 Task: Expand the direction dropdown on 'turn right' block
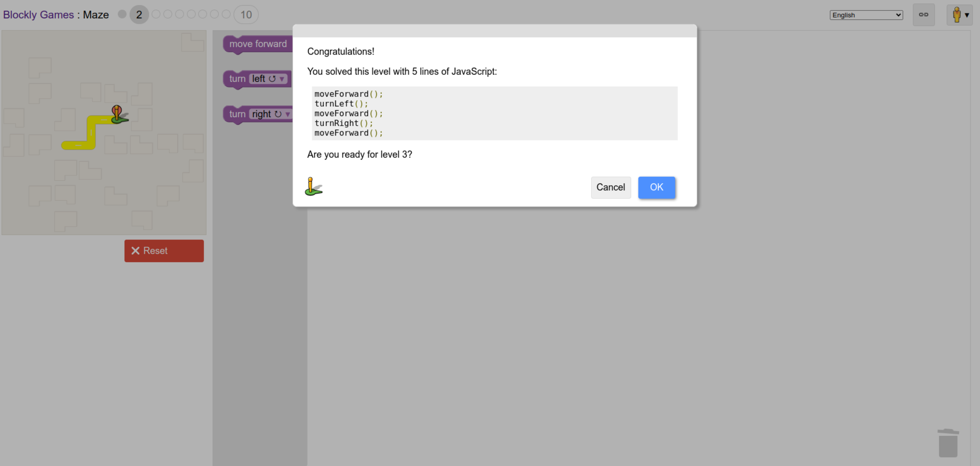pyautogui.click(x=288, y=114)
